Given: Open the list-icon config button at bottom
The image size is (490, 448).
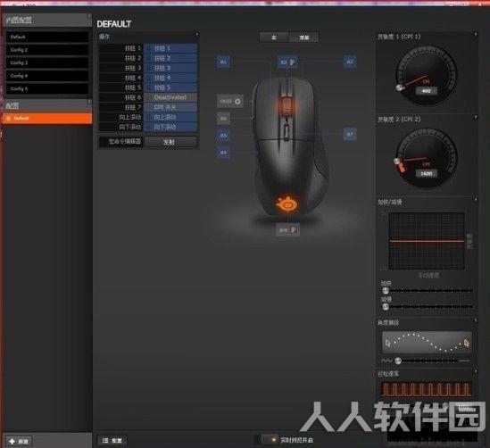Looking at the screenshot, I should (x=112, y=440).
